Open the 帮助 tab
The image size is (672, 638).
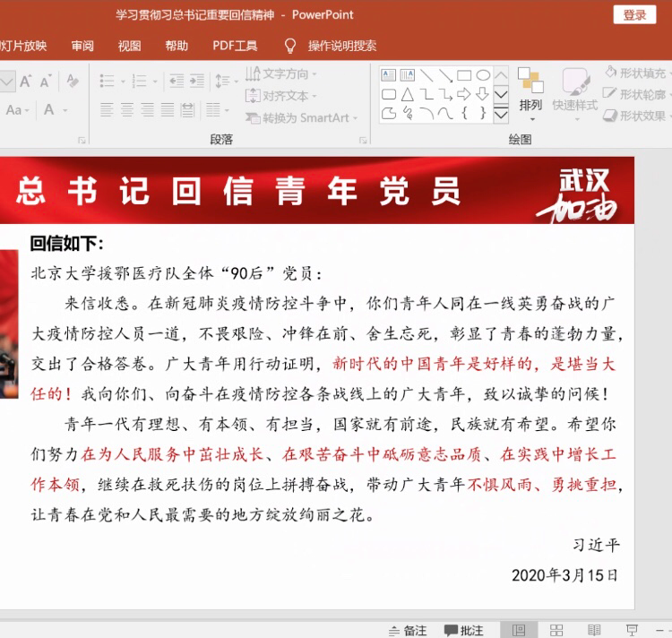(177, 46)
